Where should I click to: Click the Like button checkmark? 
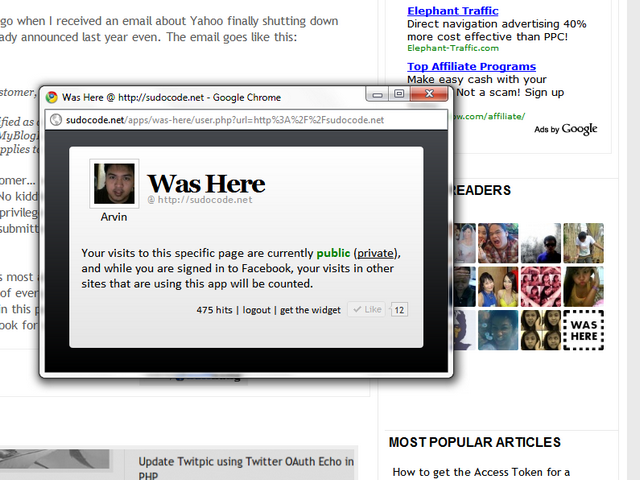click(357, 309)
